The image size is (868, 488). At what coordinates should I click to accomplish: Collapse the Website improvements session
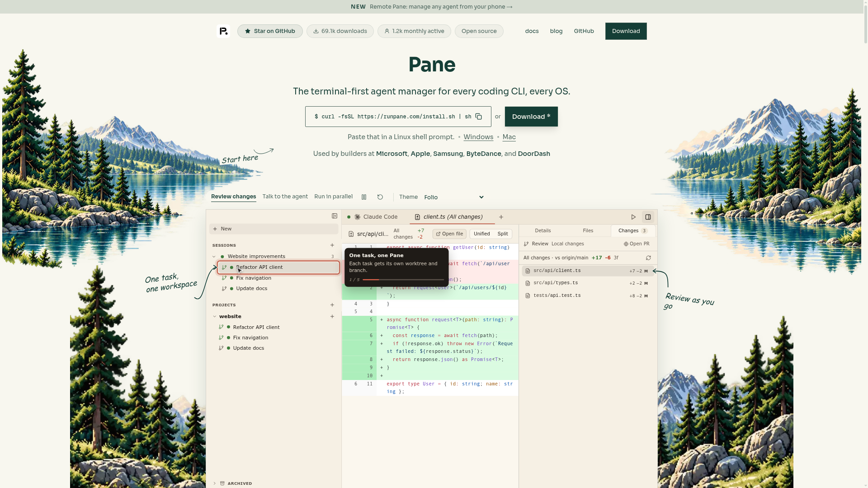214,257
